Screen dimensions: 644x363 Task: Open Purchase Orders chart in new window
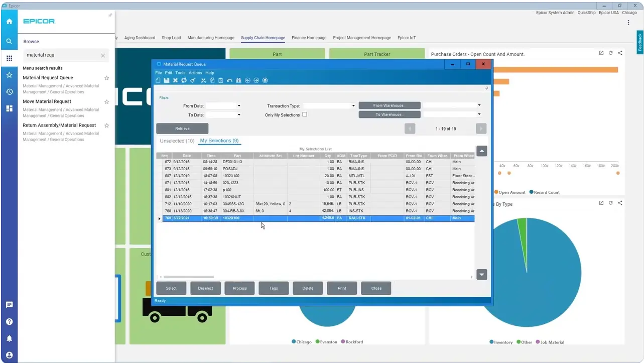click(x=601, y=53)
